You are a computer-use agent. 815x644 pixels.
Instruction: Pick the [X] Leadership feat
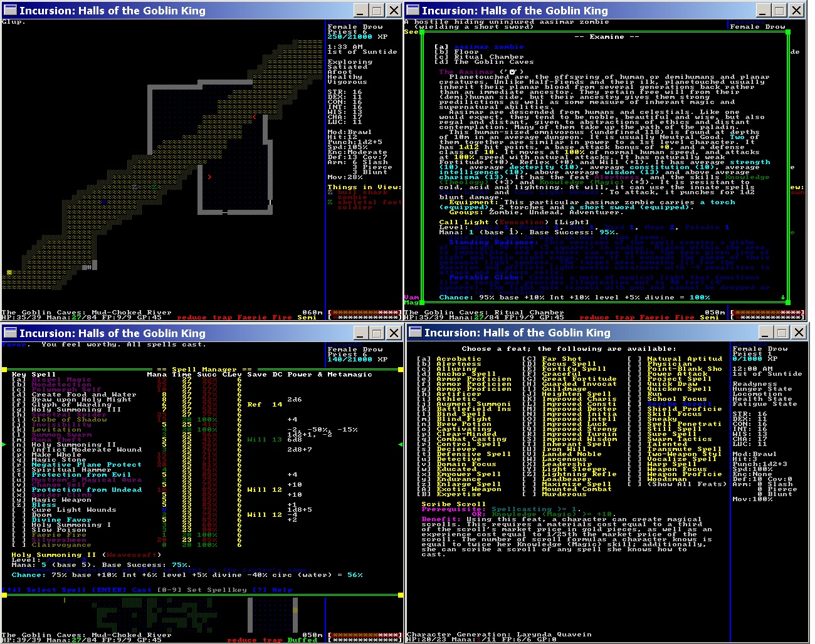point(557,464)
